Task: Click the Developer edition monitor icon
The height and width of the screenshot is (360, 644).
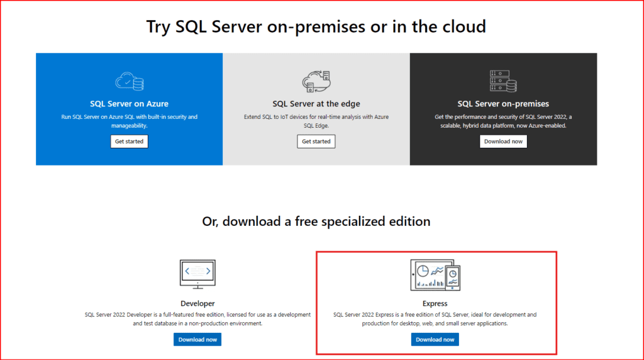Action: click(x=197, y=274)
